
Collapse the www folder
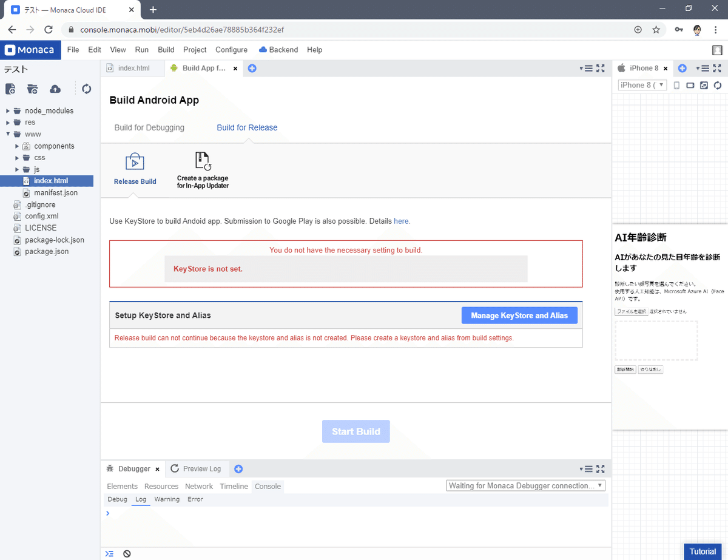(8, 134)
